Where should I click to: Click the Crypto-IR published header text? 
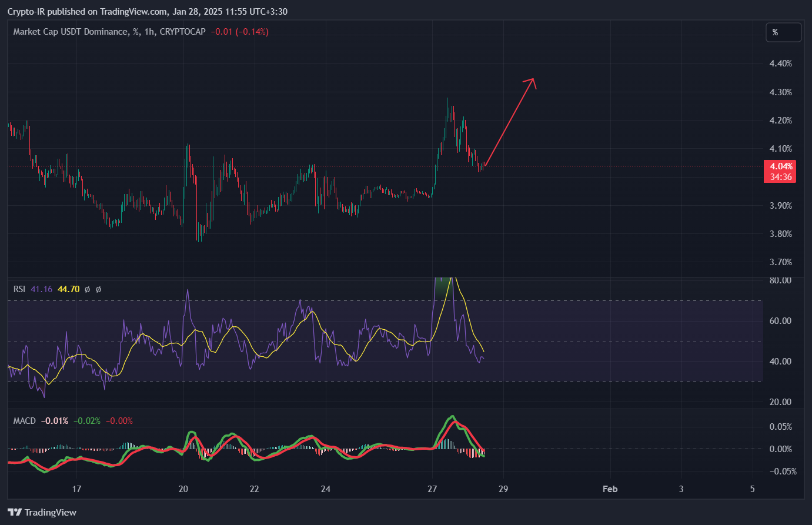click(148, 12)
